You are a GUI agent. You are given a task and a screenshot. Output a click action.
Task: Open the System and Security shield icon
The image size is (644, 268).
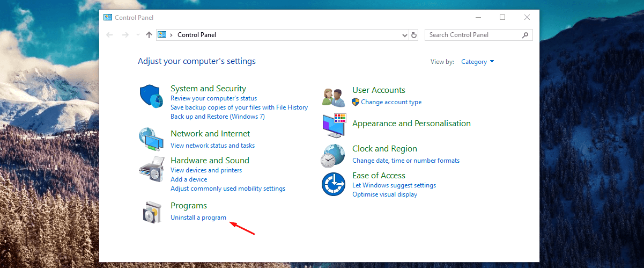click(x=151, y=97)
